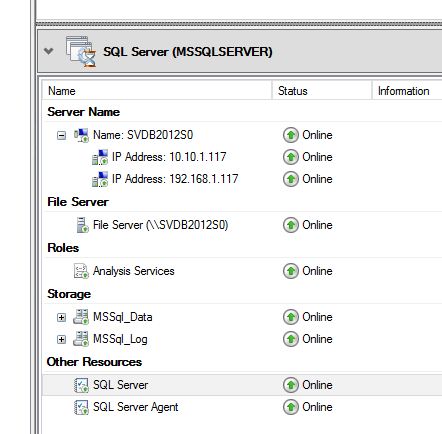Click the SQL Server Agent resource icon
Screen dimensions: 442x434
point(81,407)
